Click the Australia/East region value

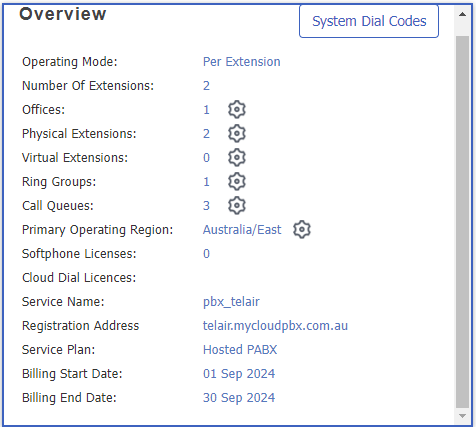[x=242, y=230]
